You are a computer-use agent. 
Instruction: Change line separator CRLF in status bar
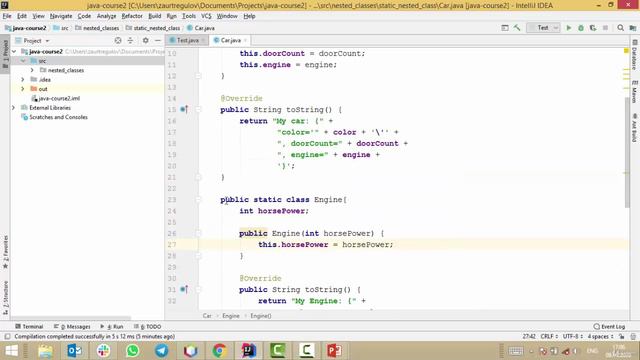click(549, 336)
